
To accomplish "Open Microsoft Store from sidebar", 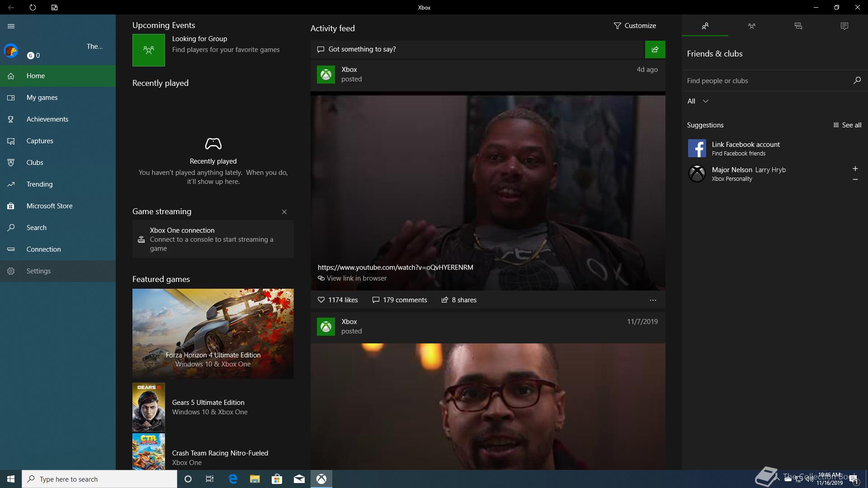I will [x=58, y=206].
